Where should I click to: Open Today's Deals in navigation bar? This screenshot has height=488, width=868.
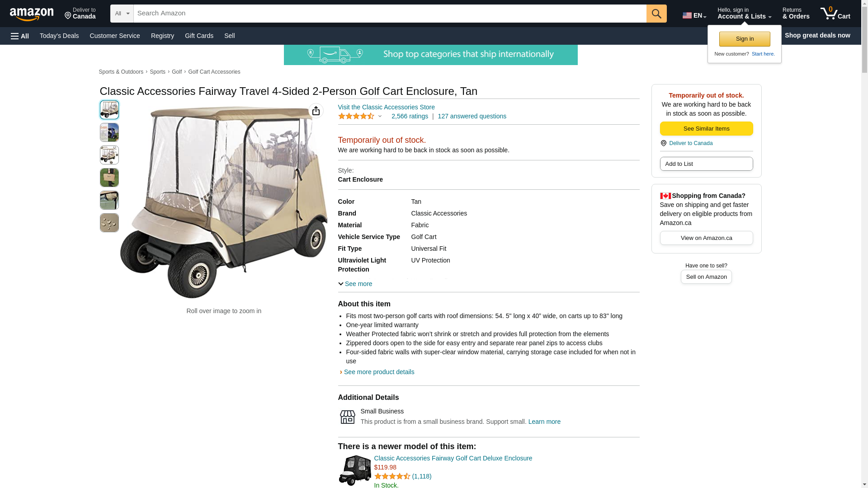(59, 36)
